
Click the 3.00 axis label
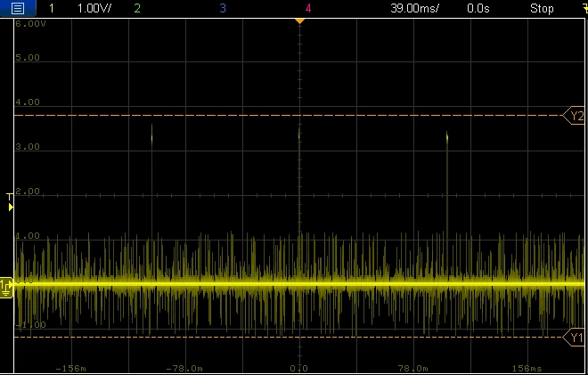tap(28, 147)
